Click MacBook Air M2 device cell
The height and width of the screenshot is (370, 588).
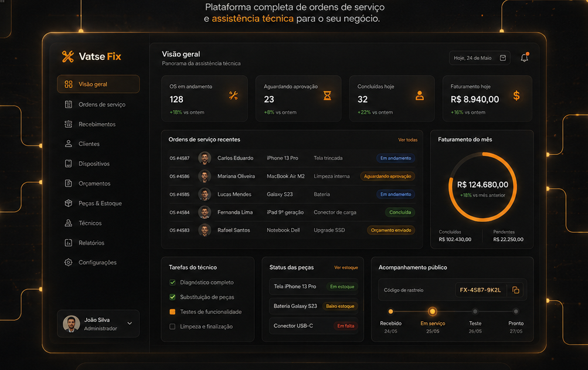(285, 176)
